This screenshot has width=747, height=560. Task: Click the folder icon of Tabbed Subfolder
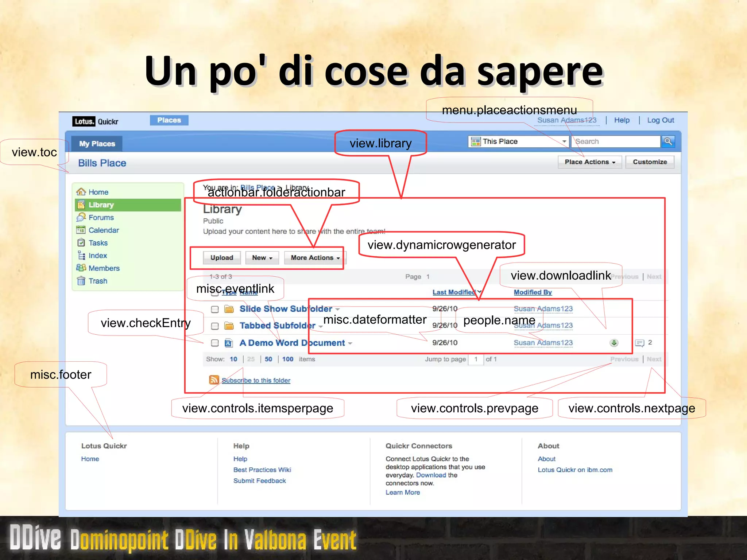[x=229, y=326]
